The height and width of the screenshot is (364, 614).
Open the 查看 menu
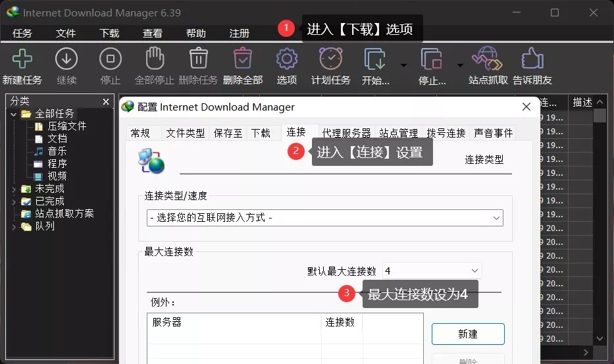tap(152, 34)
